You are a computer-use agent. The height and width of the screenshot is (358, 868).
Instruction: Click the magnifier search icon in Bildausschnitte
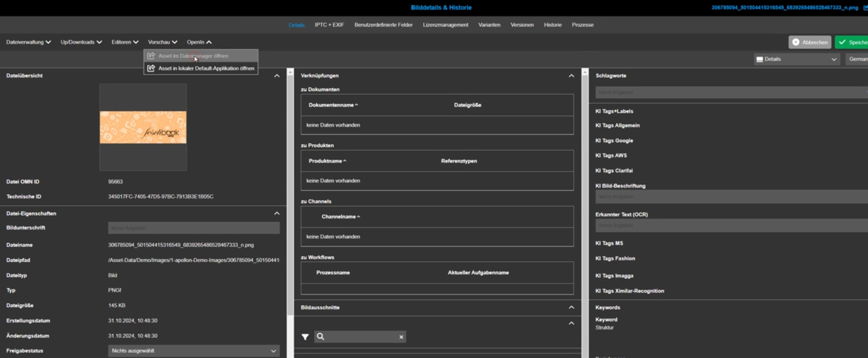pos(321,337)
